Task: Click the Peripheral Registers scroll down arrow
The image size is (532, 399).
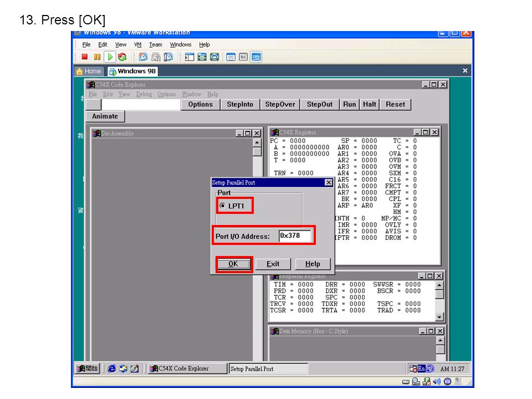Action: pos(439,317)
